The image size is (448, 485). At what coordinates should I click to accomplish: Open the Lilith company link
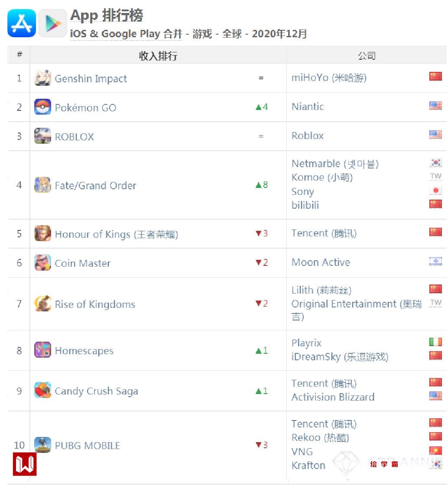coord(321,290)
